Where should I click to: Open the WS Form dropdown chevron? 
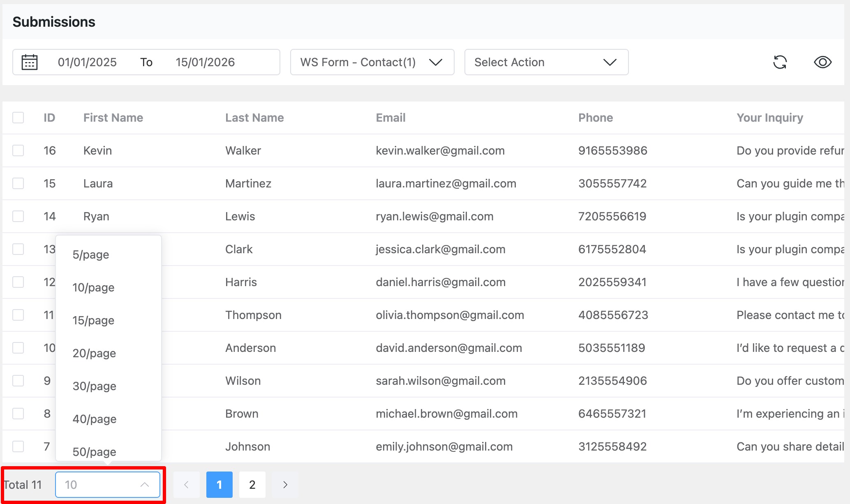pos(437,62)
